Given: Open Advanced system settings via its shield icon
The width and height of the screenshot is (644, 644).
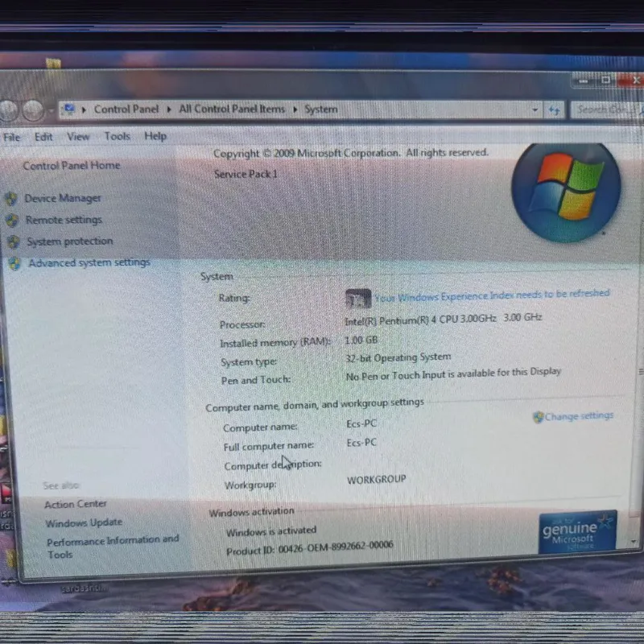Looking at the screenshot, I should [x=14, y=263].
